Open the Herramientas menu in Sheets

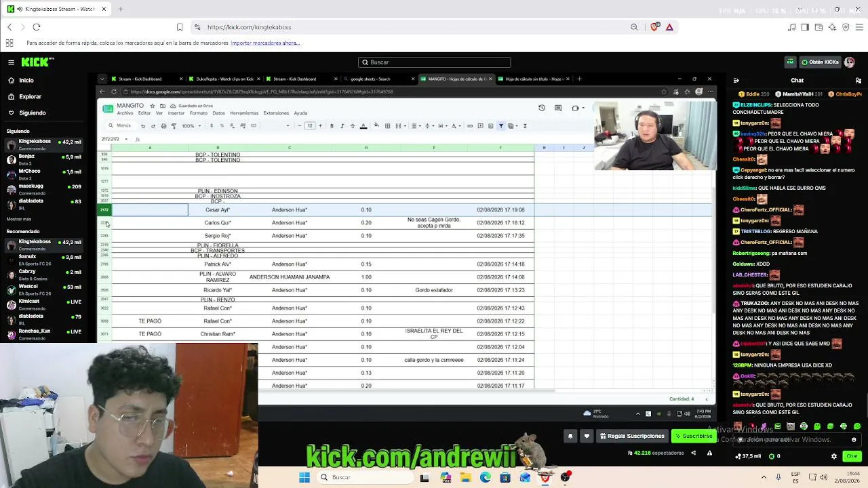244,113
